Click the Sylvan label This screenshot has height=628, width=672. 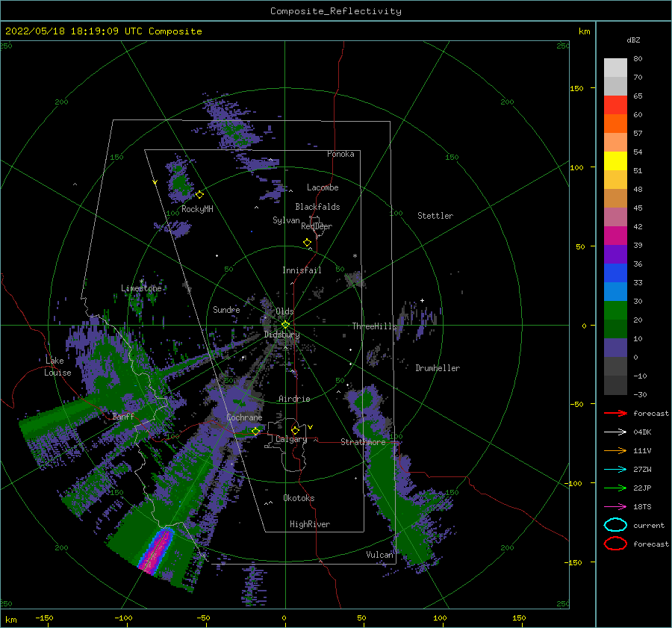286,220
